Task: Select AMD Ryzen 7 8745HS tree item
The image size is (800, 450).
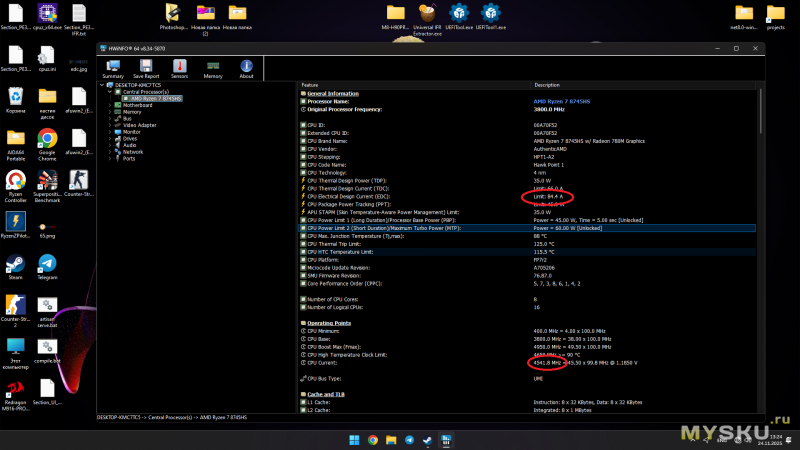Action: point(156,99)
